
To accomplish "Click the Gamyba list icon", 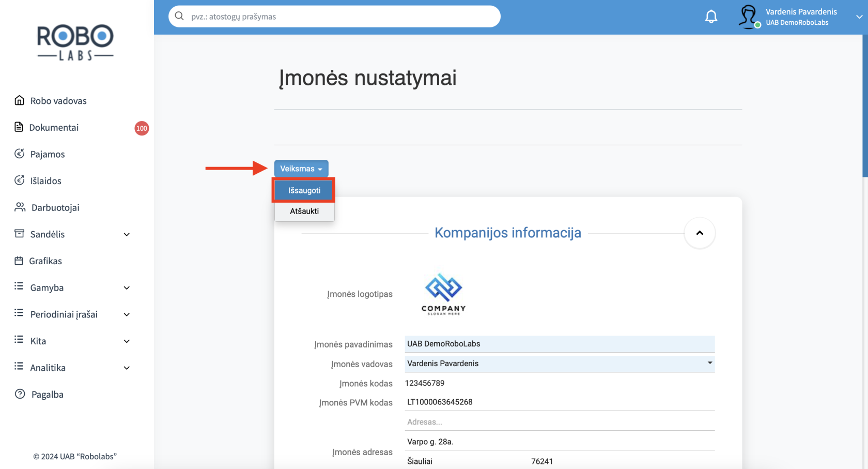I will [x=19, y=286].
